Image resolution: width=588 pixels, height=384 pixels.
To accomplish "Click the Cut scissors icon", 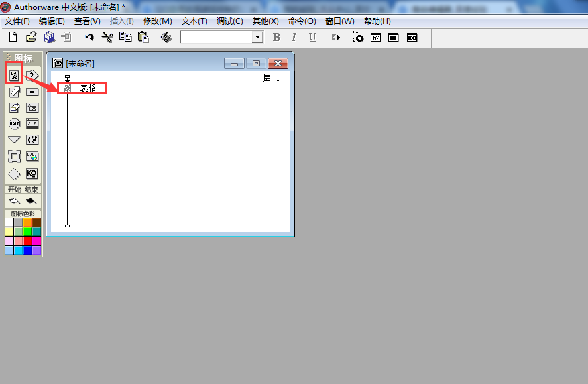I will click(107, 37).
